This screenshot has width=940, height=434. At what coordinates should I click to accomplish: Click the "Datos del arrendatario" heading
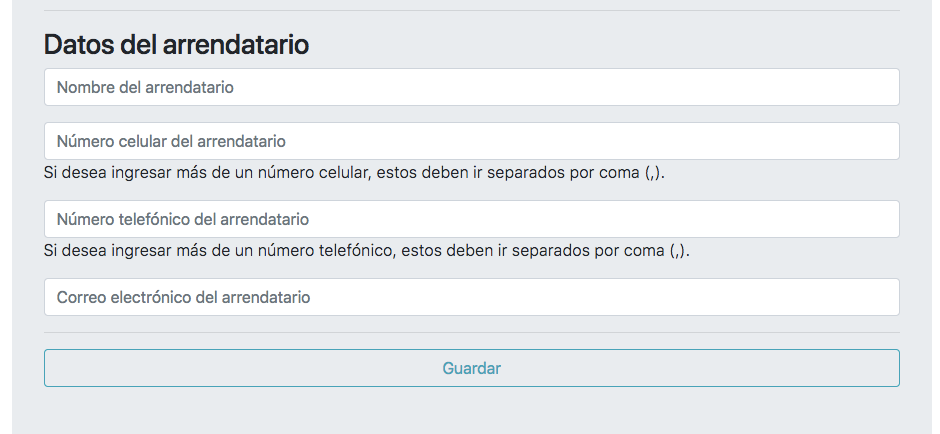176,44
